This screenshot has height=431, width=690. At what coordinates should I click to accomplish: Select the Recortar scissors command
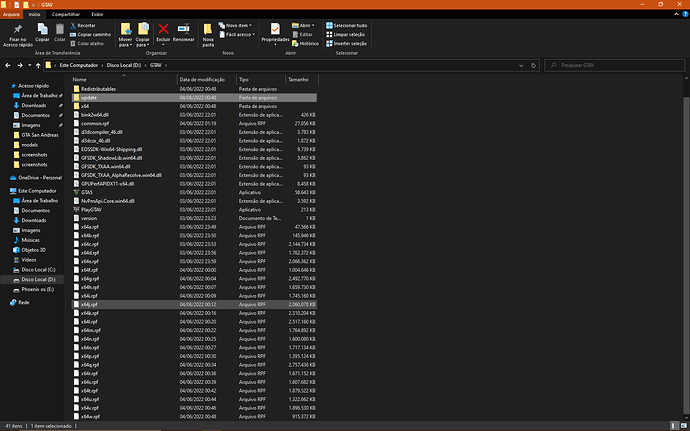click(x=83, y=26)
